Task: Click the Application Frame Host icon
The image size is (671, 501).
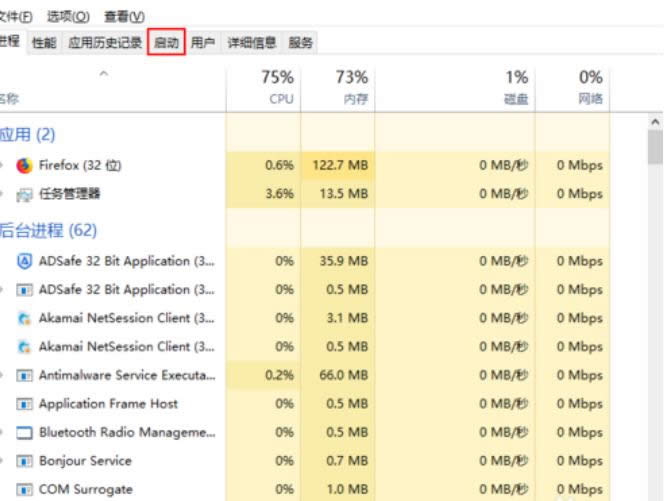Action: tap(25, 404)
